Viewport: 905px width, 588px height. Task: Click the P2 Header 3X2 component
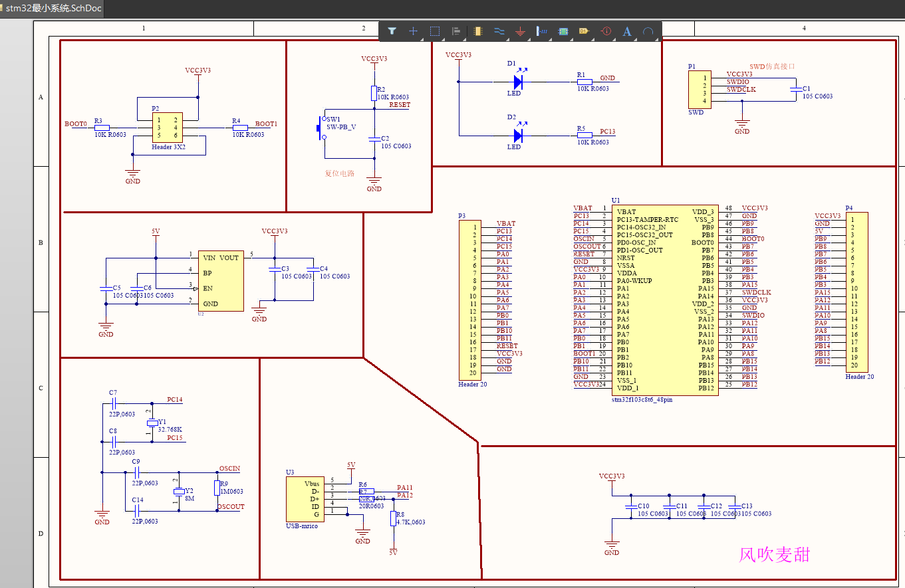coord(167,127)
